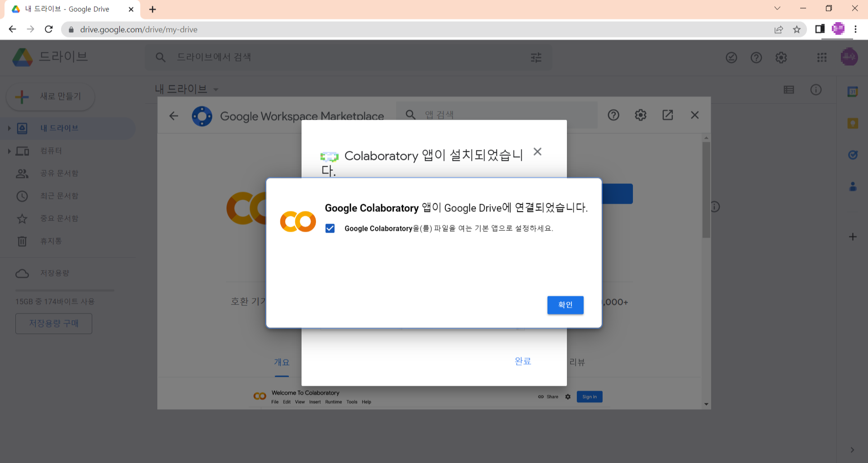Click the Marketplace 앱 검색 search field
This screenshot has height=463, width=868.
496,115
